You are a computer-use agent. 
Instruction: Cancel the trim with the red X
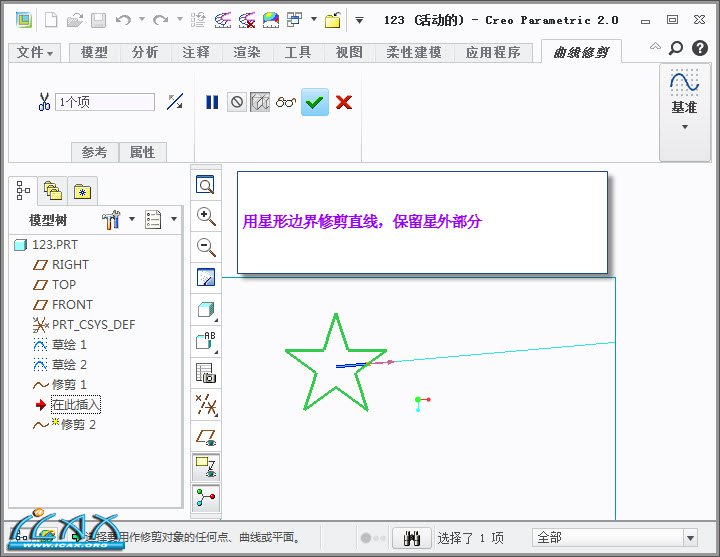point(343,102)
